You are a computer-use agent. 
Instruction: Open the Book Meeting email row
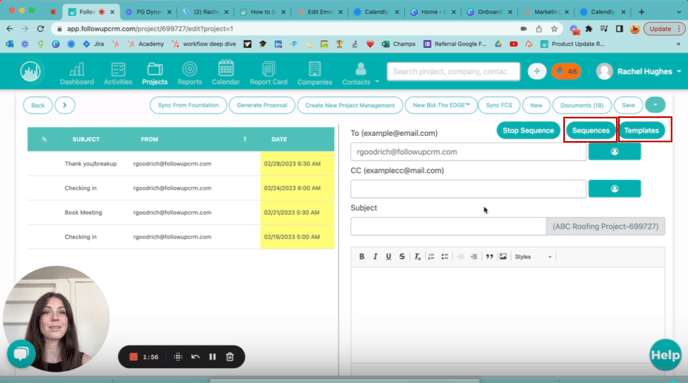[x=181, y=212]
